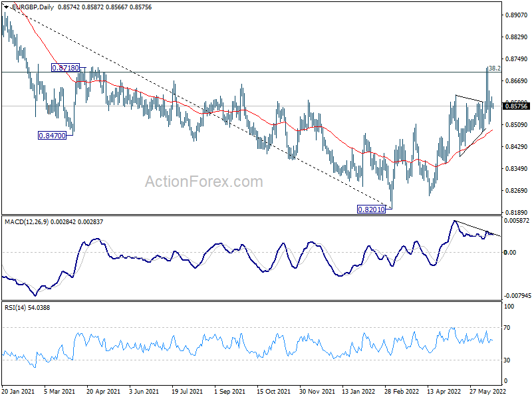Click the 28 Feb 2022 date label
This screenshot has width=532, height=399.
[402, 392]
